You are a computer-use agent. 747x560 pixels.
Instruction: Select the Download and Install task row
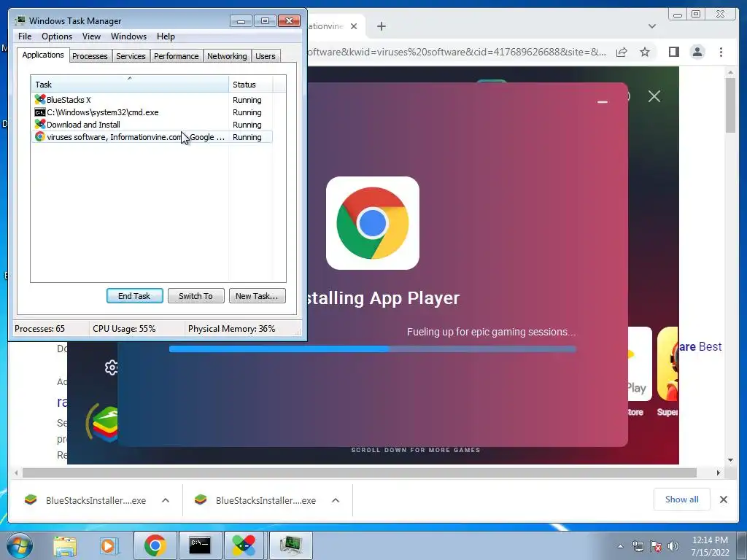pyautogui.click(x=152, y=125)
